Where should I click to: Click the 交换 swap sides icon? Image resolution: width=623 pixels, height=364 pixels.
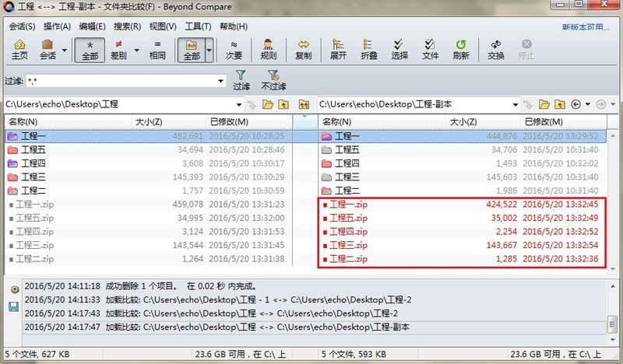point(496,50)
